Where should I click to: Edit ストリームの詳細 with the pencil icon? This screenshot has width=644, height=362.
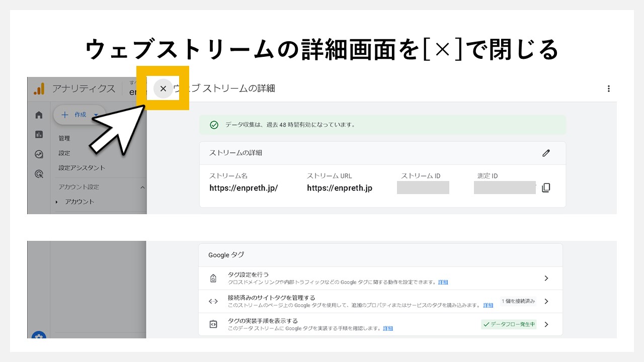coord(546,153)
